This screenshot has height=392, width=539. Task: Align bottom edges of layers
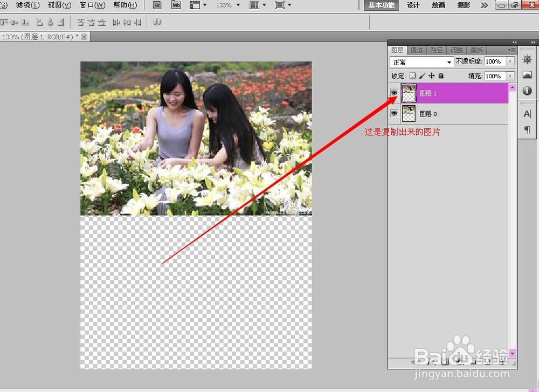25,22
